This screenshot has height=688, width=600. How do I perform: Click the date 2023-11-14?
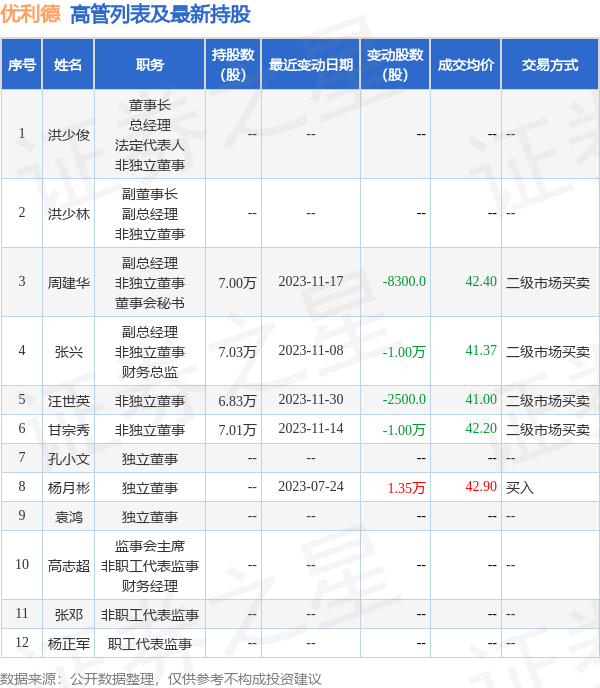tap(311, 428)
